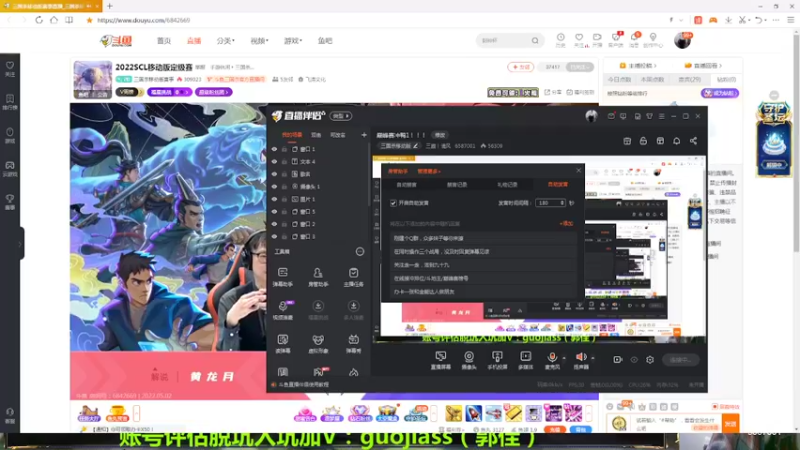The image size is (800, 450).
Task: Click the search magnifier in Douyu header
Action: pyautogui.click(x=535, y=40)
